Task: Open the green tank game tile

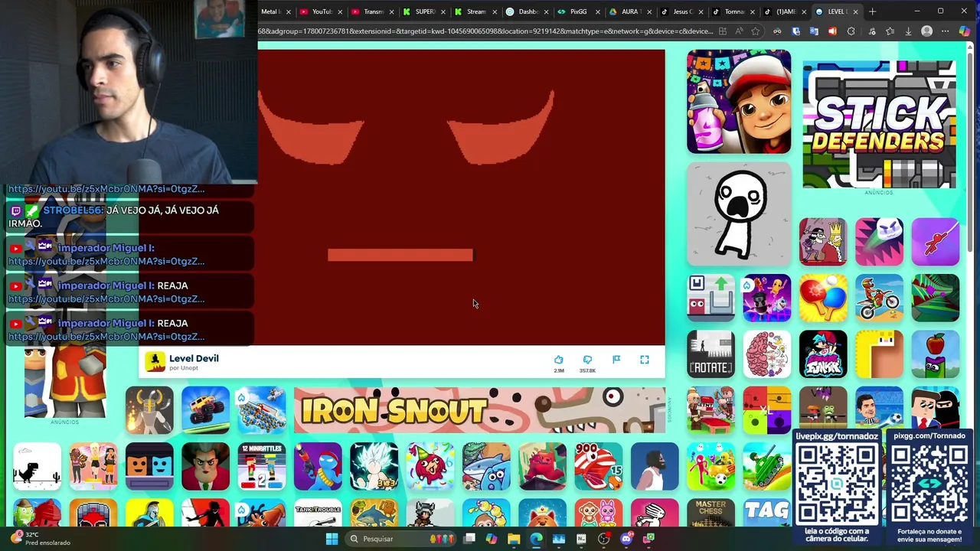Action: [x=766, y=466]
